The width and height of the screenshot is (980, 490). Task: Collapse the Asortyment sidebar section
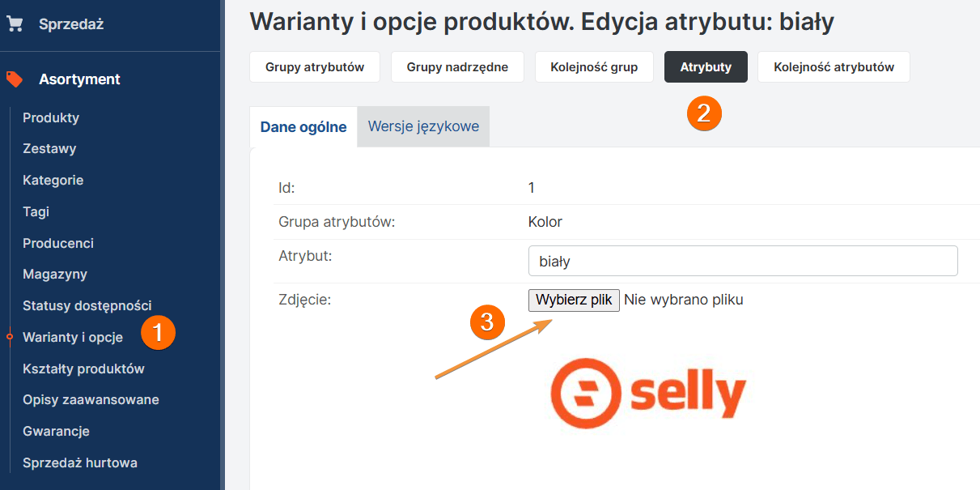click(x=79, y=79)
